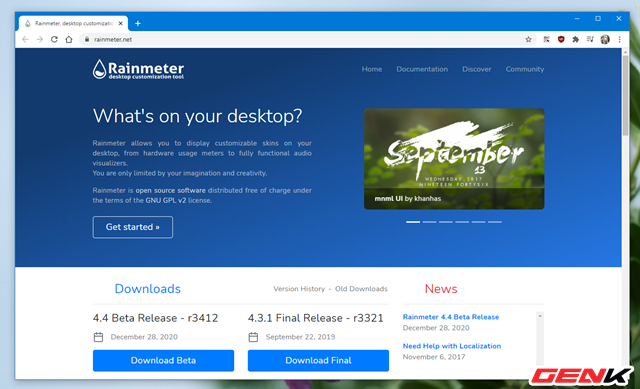This screenshot has height=389, width=640.
Task: Open the browser home page
Action: pyautogui.click(x=69, y=40)
